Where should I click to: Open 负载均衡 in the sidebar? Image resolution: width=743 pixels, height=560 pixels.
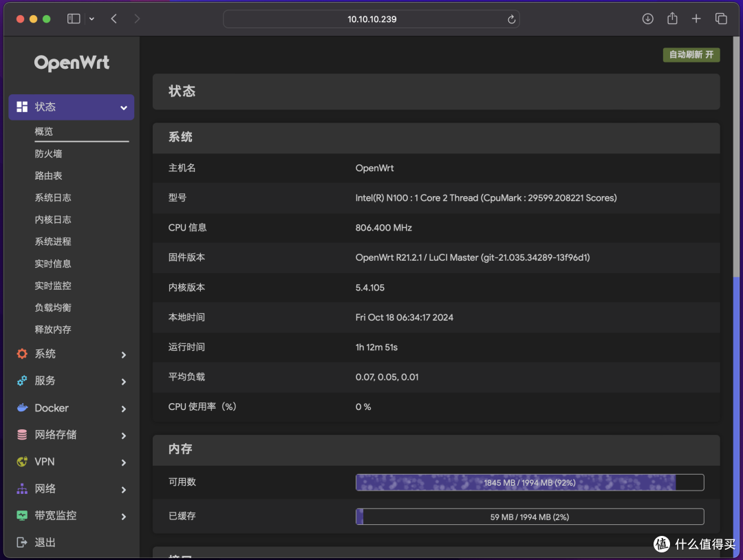click(52, 308)
